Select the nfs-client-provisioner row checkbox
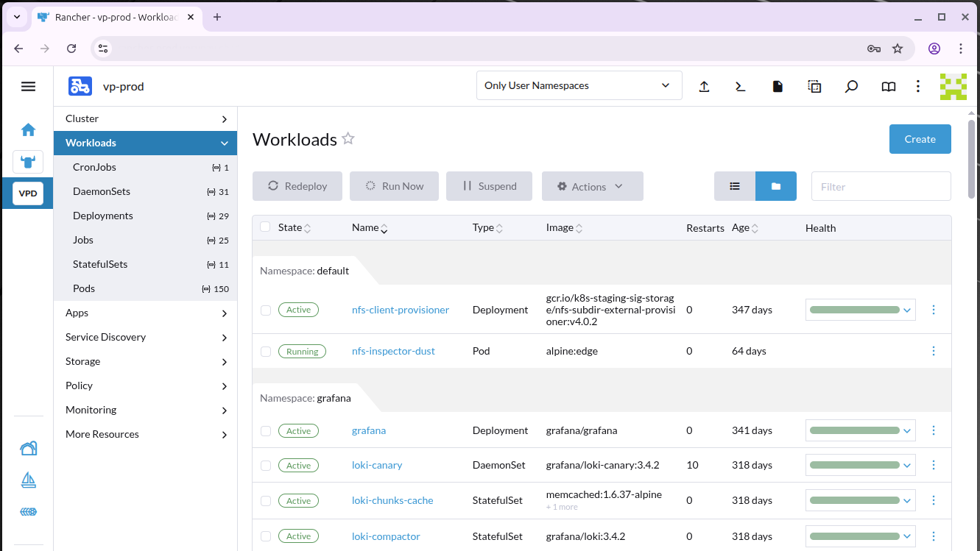 click(266, 310)
